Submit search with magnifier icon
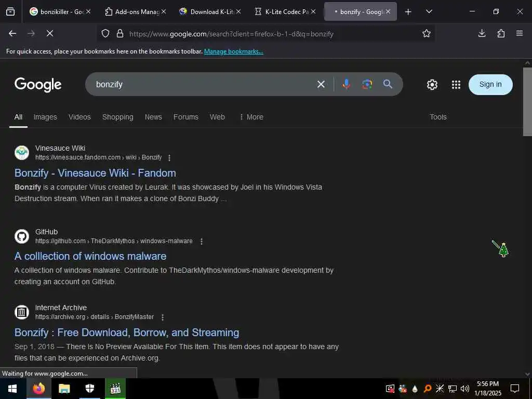 tap(388, 84)
